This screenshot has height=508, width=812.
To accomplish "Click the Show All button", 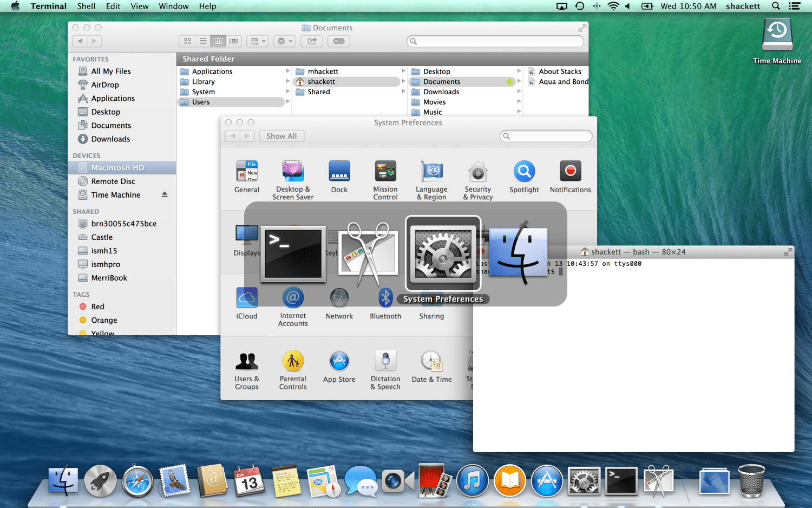I will click(x=281, y=136).
